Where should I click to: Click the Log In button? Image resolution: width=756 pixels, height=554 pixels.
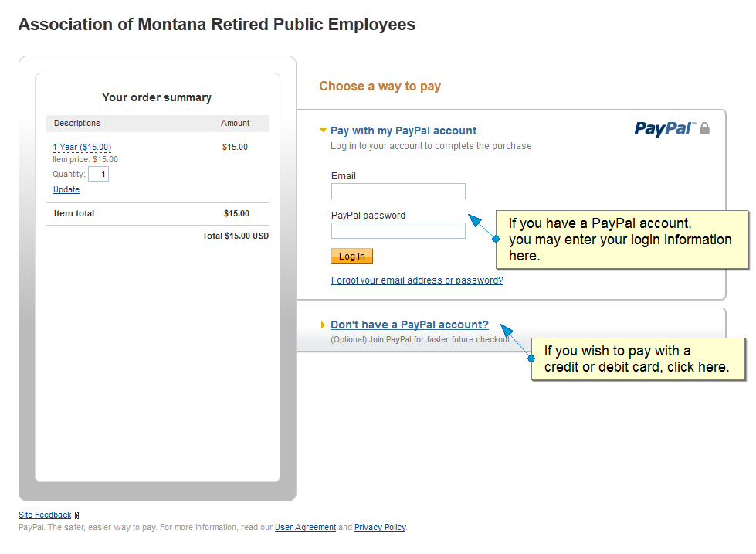352,257
